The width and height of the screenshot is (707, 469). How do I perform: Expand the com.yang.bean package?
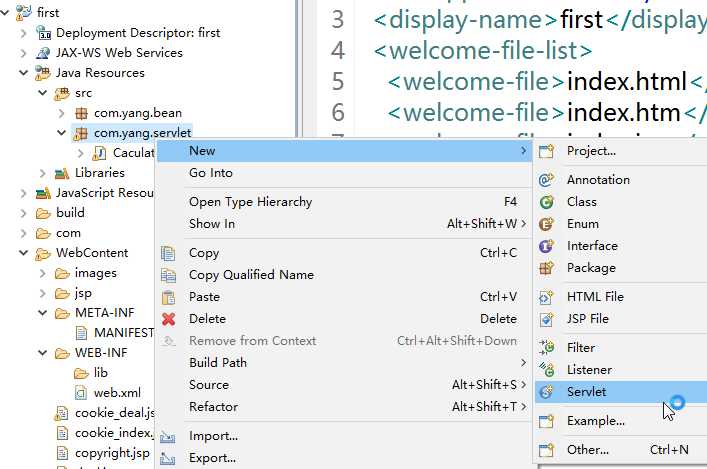62,113
